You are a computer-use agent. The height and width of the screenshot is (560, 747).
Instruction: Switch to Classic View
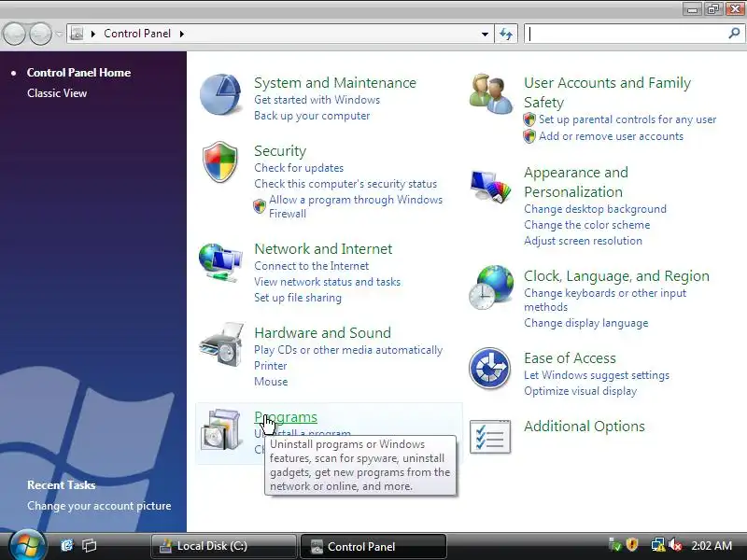coord(57,93)
